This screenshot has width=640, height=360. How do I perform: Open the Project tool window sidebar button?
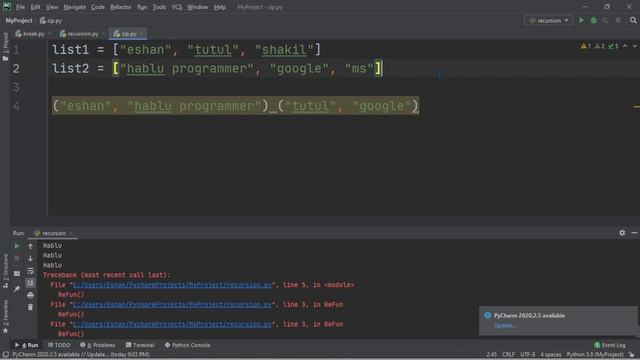tap(5, 47)
